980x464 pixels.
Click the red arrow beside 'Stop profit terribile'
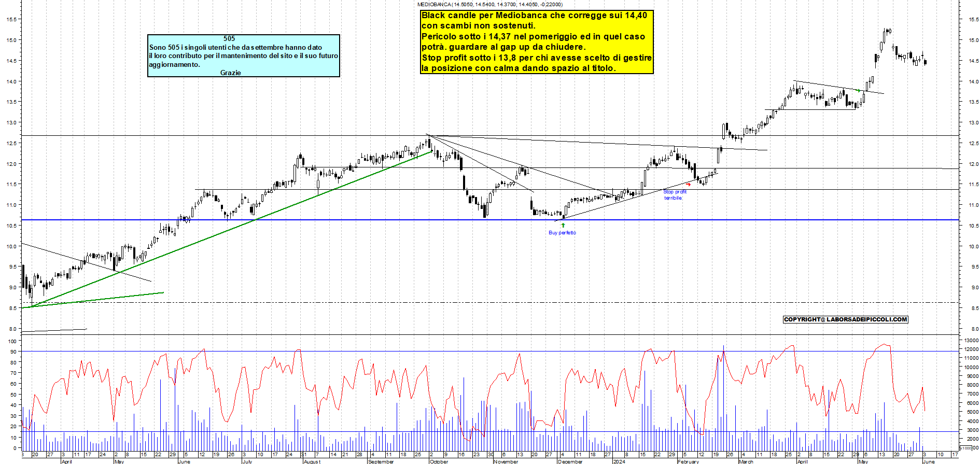[689, 184]
